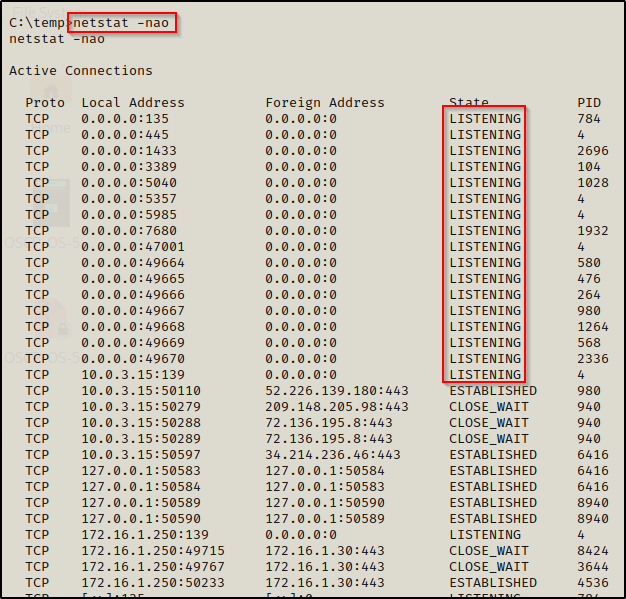
Task: Click PID 264 in the port 49666 row
Action: 589,294
